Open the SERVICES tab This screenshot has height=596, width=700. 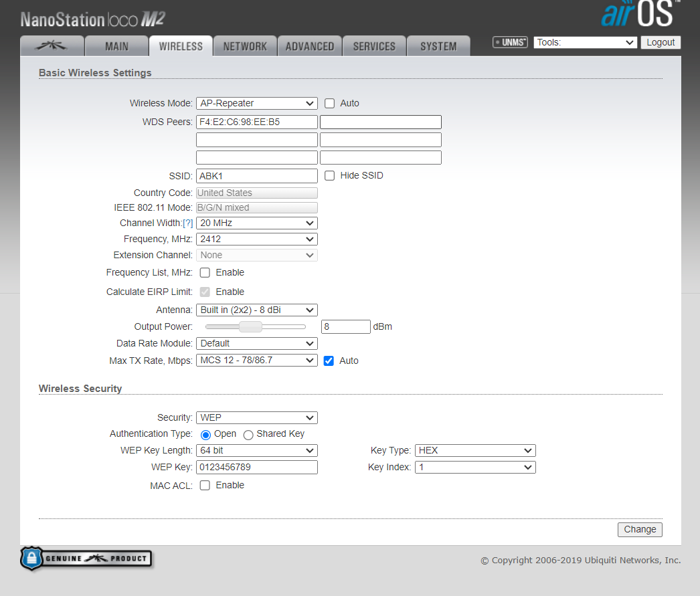374,46
